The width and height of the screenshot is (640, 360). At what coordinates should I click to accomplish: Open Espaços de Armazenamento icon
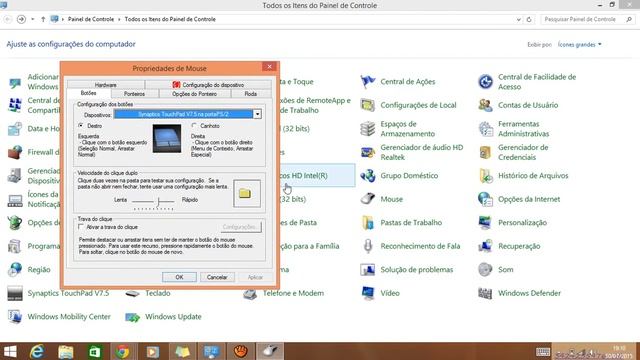pyautogui.click(x=368, y=129)
